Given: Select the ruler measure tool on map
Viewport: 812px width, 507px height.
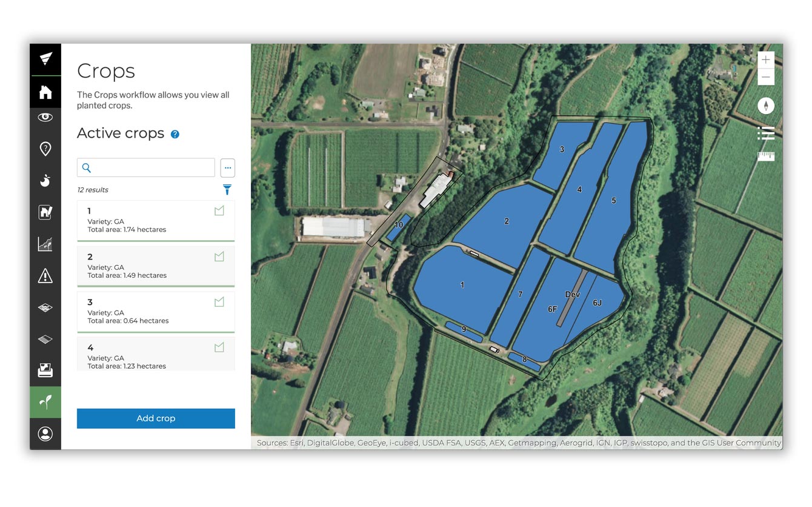Looking at the screenshot, I should point(766,156).
